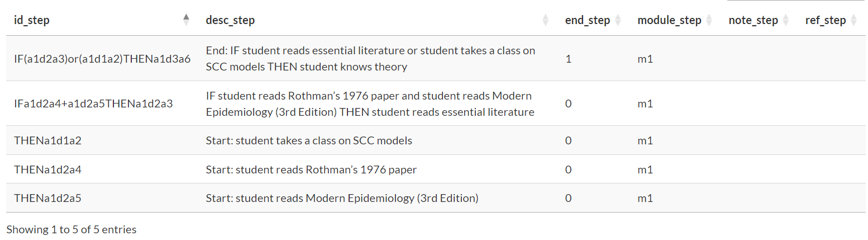Screen dimensions: 868x240
Task: Select the THENa1d1a2 row
Action: (x=47, y=140)
